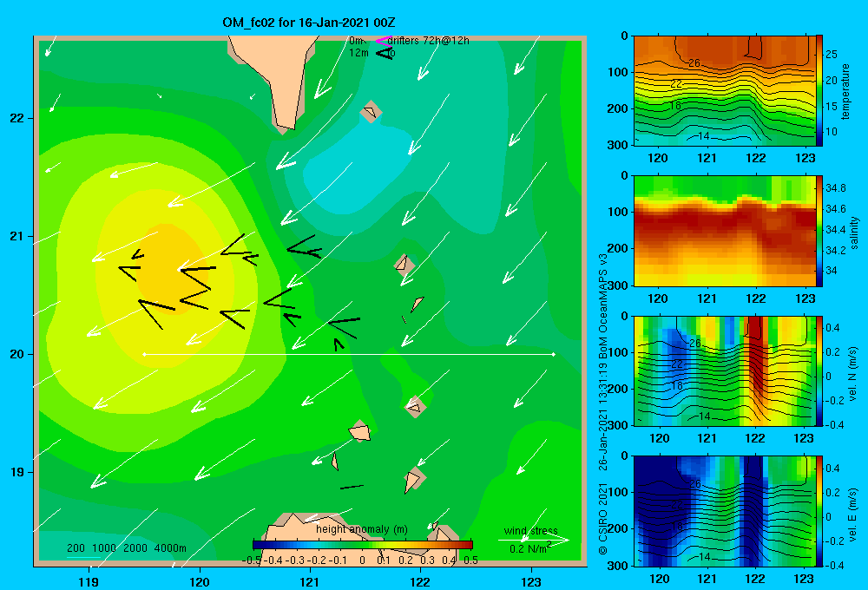Click latitude label 21 on main map

16,236
